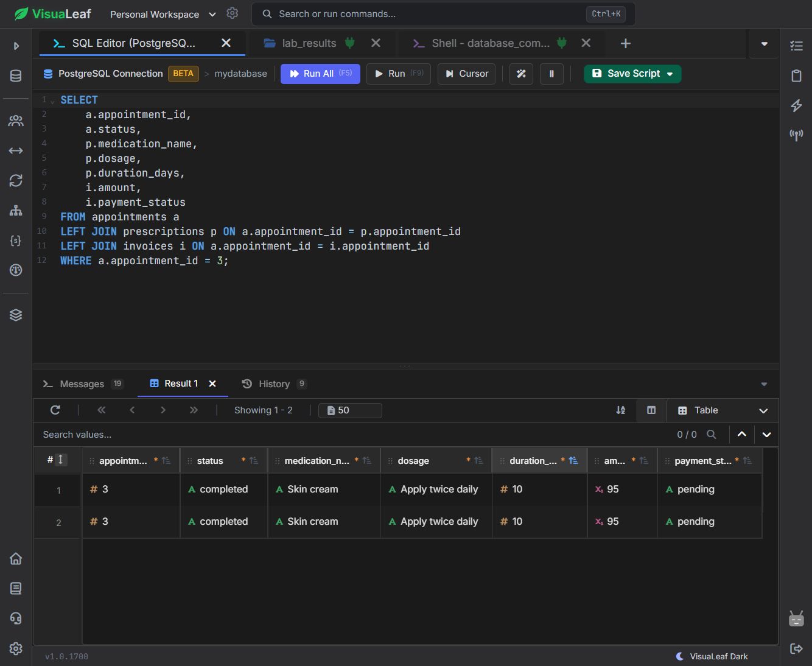Open the History tab
The height and width of the screenshot is (666, 812).
click(x=274, y=384)
